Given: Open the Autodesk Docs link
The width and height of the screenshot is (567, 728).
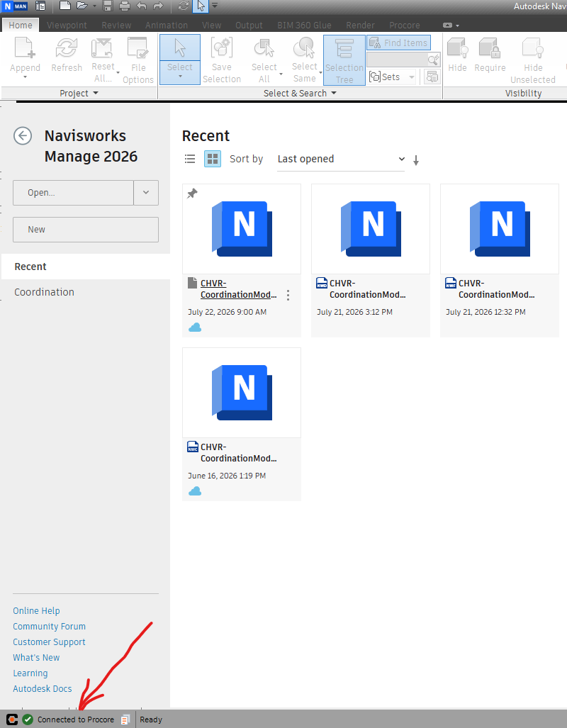Looking at the screenshot, I should pyautogui.click(x=43, y=688).
